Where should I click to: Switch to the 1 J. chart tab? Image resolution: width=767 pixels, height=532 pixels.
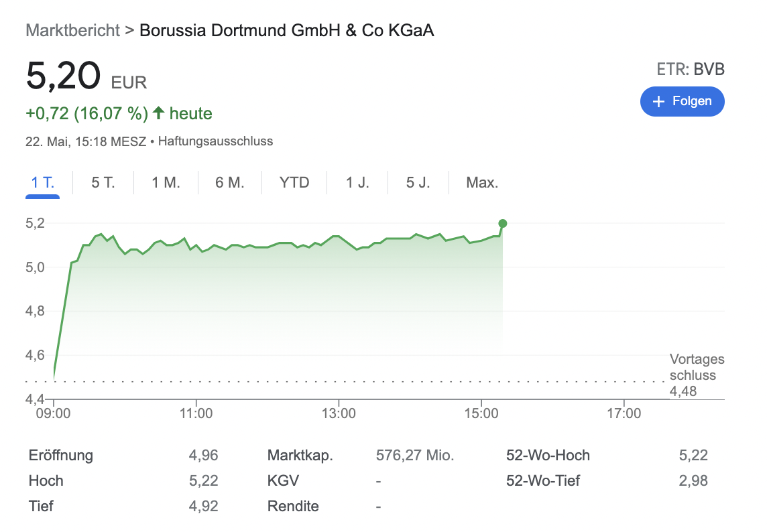coord(357,182)
